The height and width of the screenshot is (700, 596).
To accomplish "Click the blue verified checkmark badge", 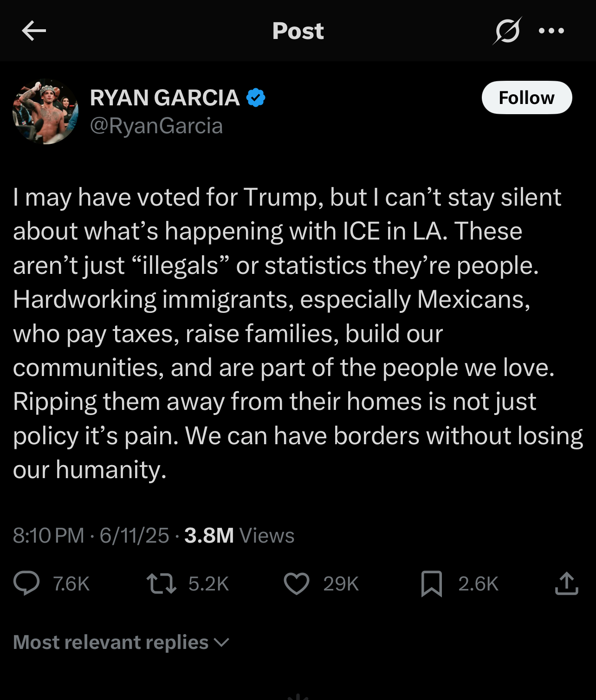I will pyautogui.click(x=256, y=97).
